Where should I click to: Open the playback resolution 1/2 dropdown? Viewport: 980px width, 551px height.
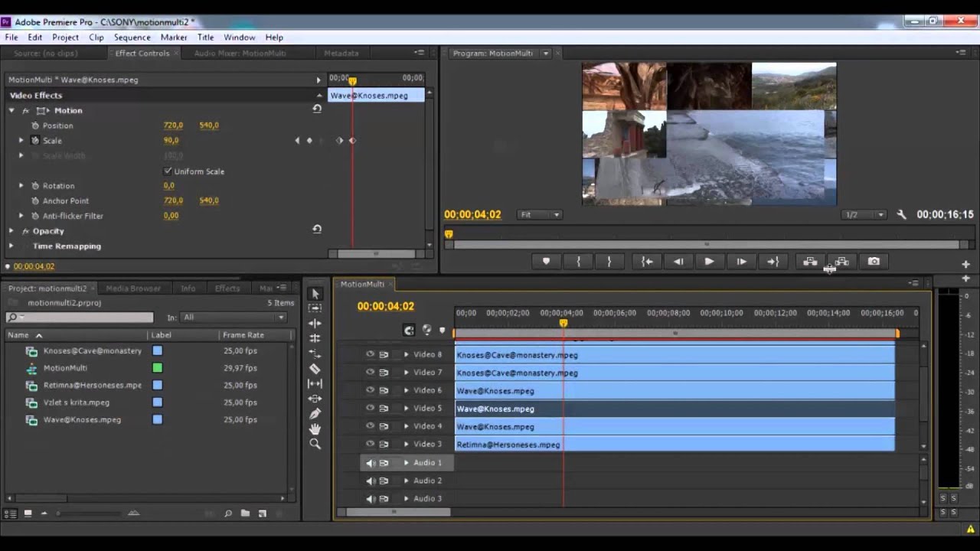(x=864, y=215)
